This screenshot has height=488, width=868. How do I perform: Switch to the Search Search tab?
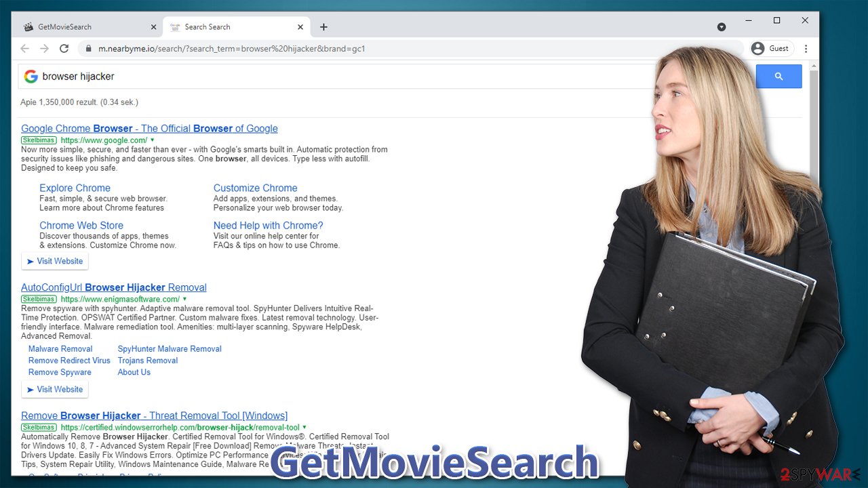click(x=236, y=27)
